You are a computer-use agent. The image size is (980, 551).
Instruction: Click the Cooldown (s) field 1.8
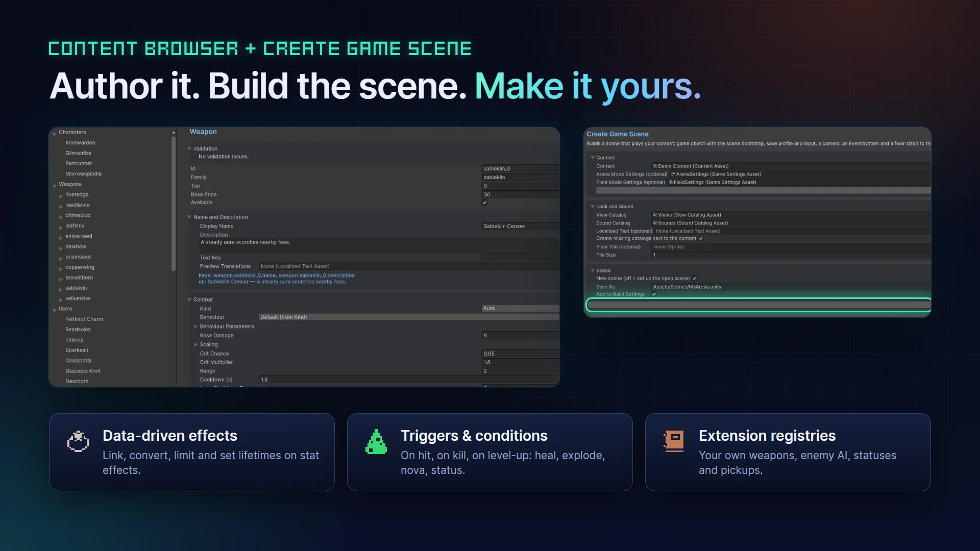click(x=409, y=380)
